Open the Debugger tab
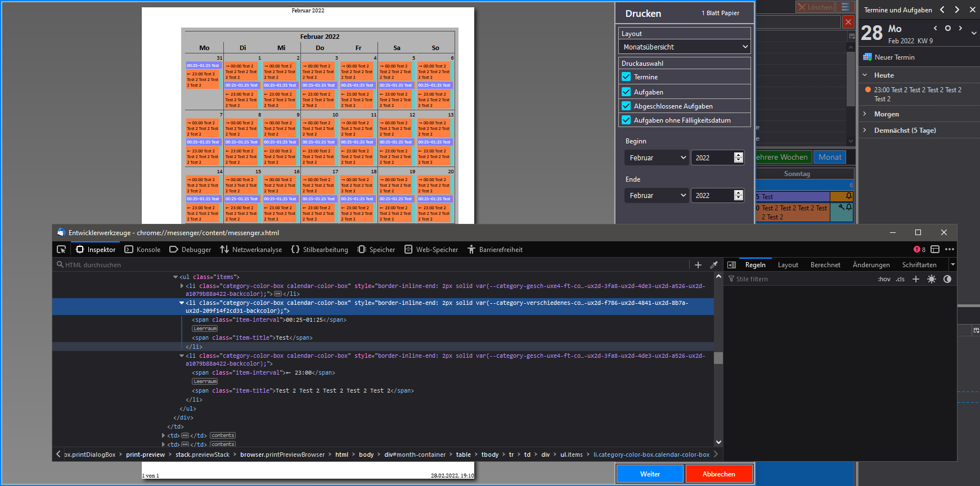980x486 pixels. point(190,250)
